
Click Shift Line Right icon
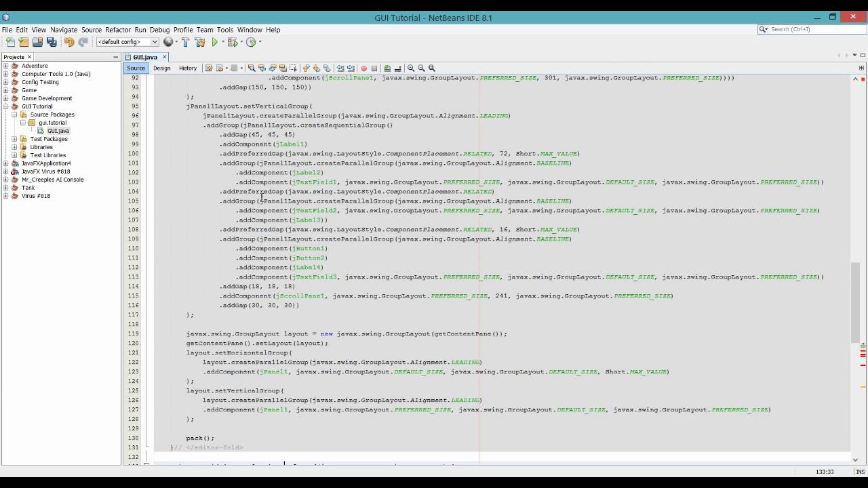pyautogui.click(x=351, y=68)
